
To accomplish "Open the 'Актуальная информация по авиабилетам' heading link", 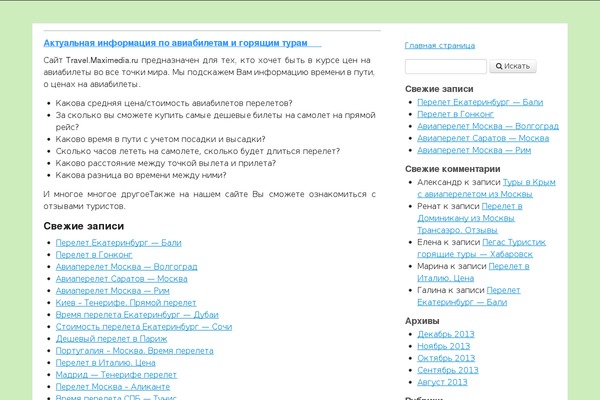I will (x=182, y=43).
